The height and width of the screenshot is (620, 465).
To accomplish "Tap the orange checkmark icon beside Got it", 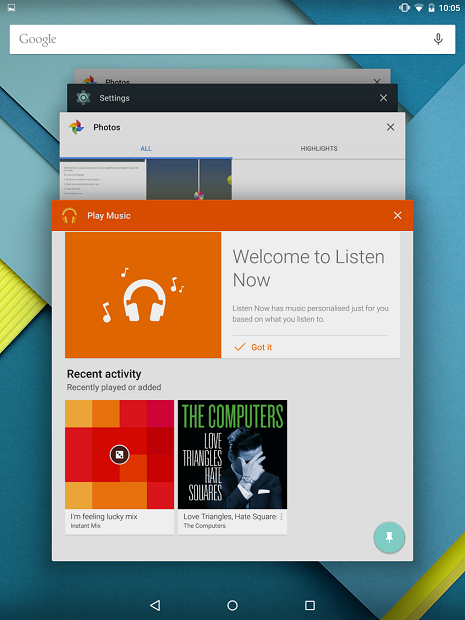I will point(240,347).
